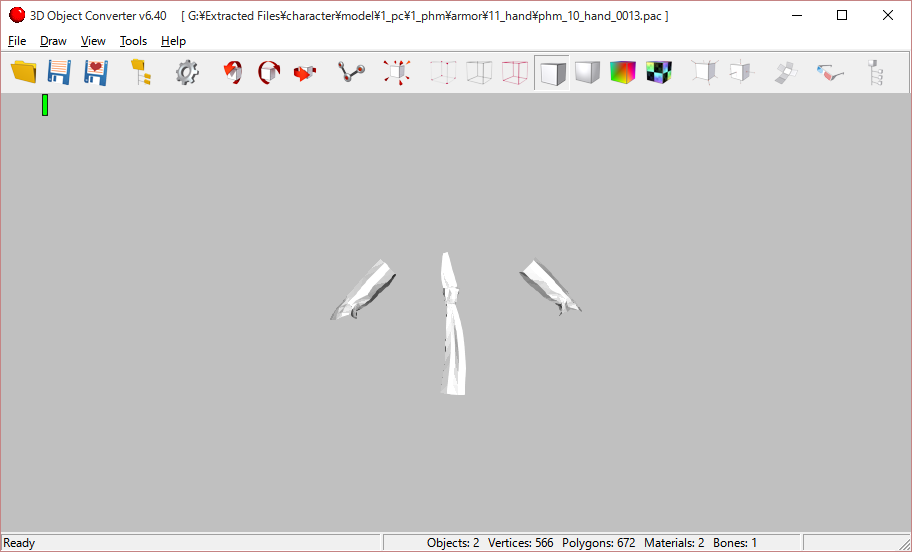
Task: Open settings with the gear icon
Action: pos(187,72)
